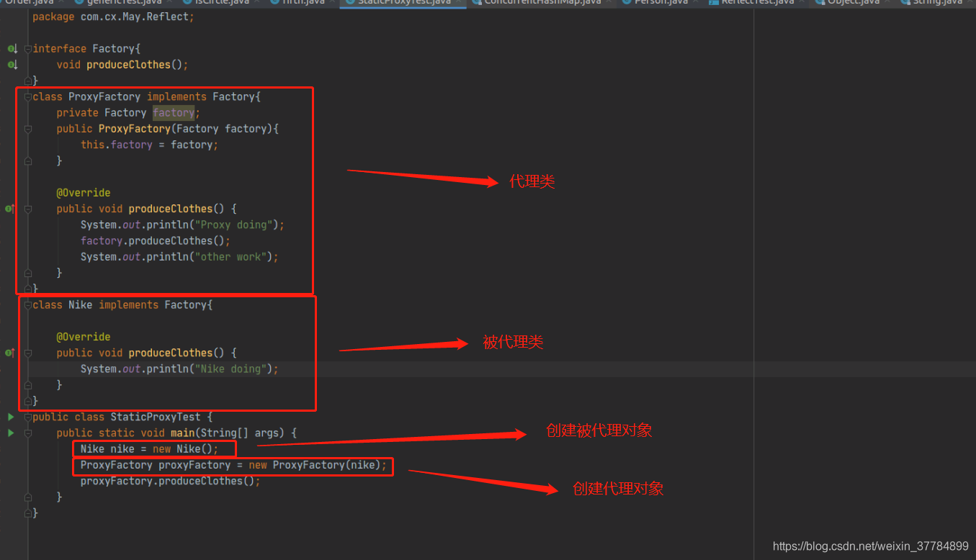The width and height of the screenshot is (976, 560).
Task: Click 'StaticProxyTest' class name in declaration
Action: pos(155,417)
